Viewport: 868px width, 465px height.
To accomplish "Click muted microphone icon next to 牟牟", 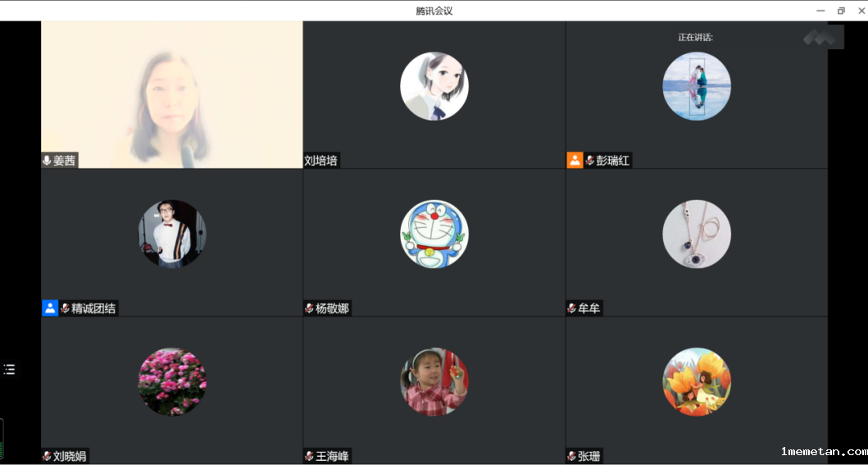I will tap(572, 308).
